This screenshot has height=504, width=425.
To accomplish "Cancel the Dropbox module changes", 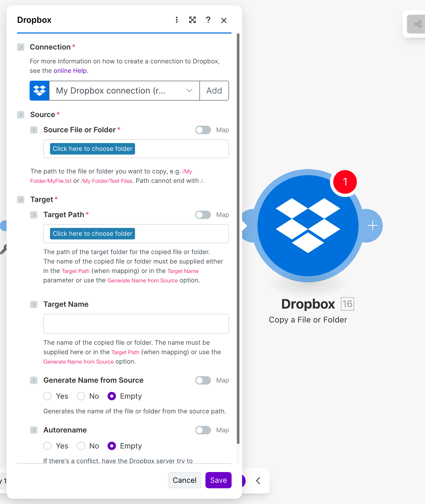I will click(184, 480).
